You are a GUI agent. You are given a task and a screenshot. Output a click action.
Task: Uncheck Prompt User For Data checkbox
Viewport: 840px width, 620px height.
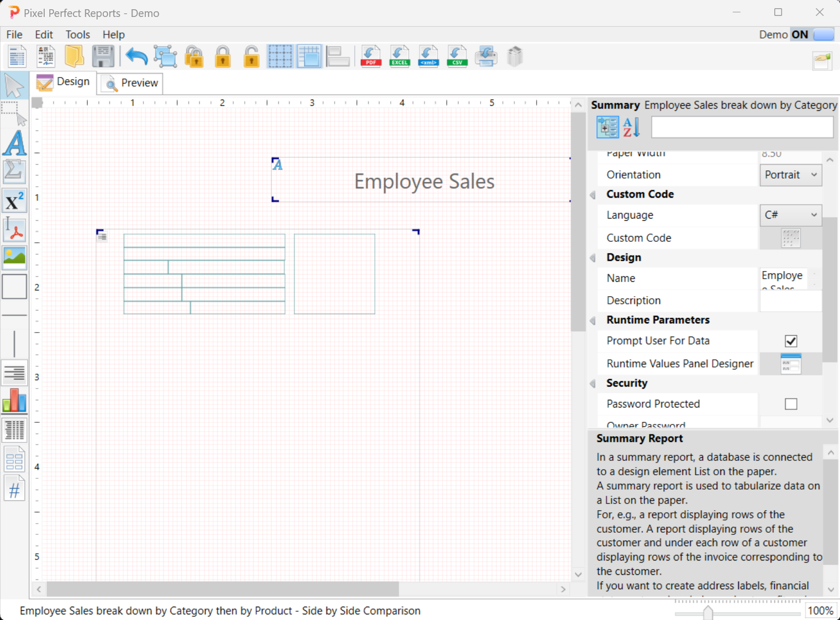(791, 341)
